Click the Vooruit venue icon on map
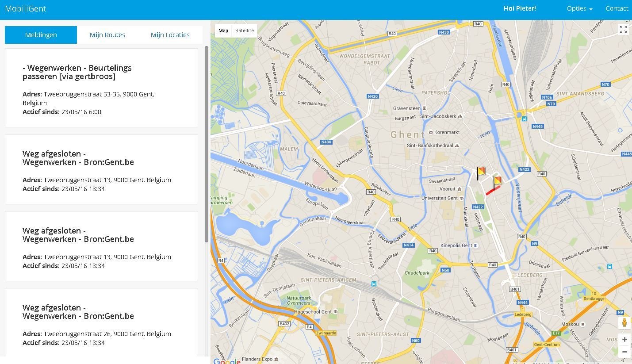 coord(460,189)
